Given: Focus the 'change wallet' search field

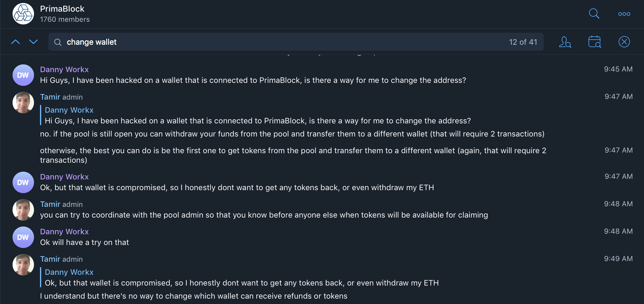Looking at the screenshot, I should (x=296, y=42).
